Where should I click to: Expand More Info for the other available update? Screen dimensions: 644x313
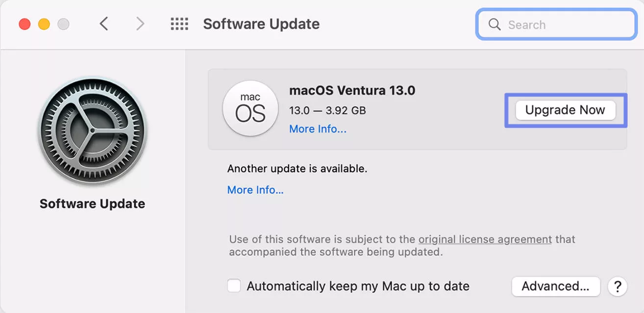[255, 190]
